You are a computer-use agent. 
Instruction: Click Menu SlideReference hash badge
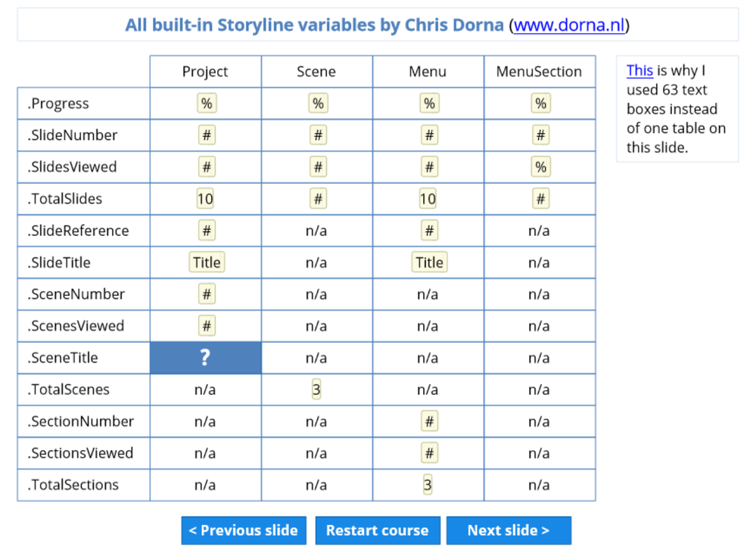[428, 231]
